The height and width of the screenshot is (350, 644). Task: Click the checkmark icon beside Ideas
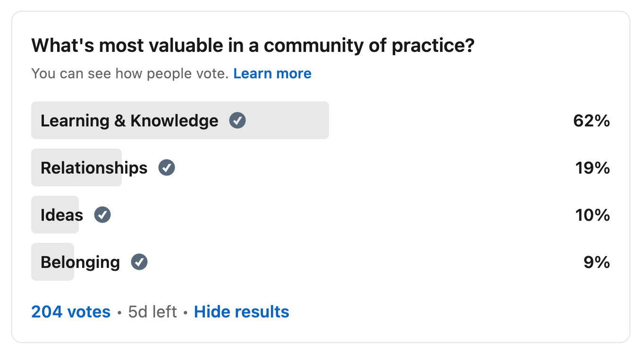(x=102, y=215)
